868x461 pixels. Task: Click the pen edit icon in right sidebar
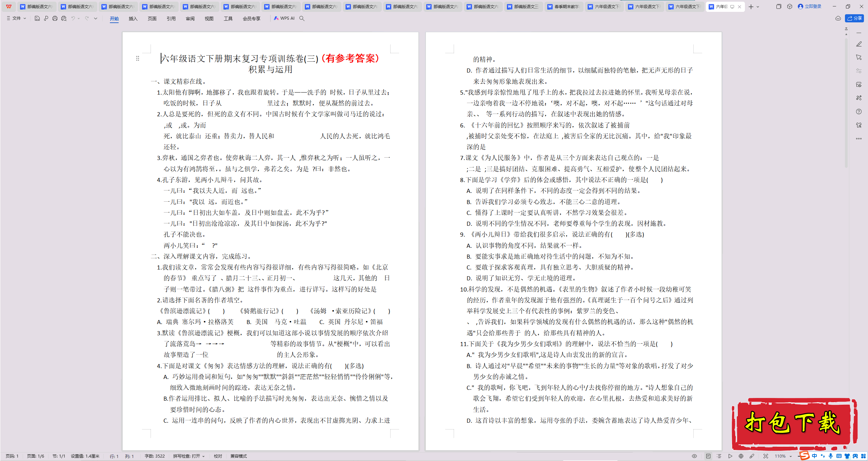tap(859, 44)
